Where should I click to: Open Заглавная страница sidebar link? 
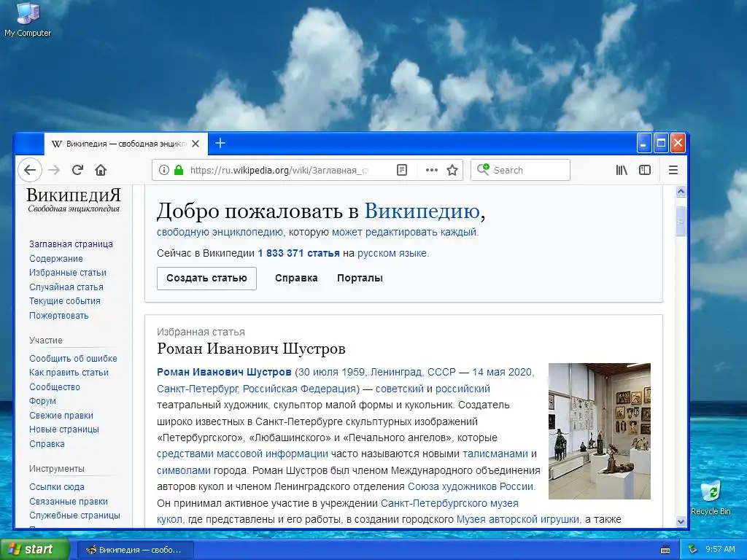[71, 244]
